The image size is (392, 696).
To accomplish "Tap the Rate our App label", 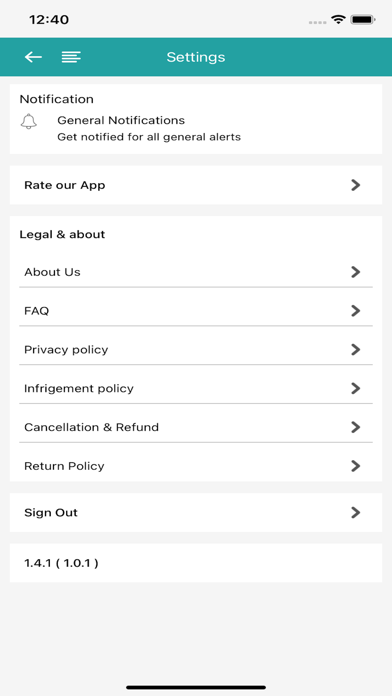I will (x=64, y=185).
